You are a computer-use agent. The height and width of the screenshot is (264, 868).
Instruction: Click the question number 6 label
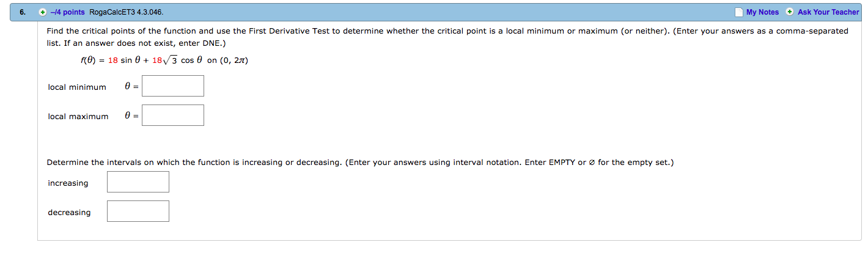click(21, 12)
